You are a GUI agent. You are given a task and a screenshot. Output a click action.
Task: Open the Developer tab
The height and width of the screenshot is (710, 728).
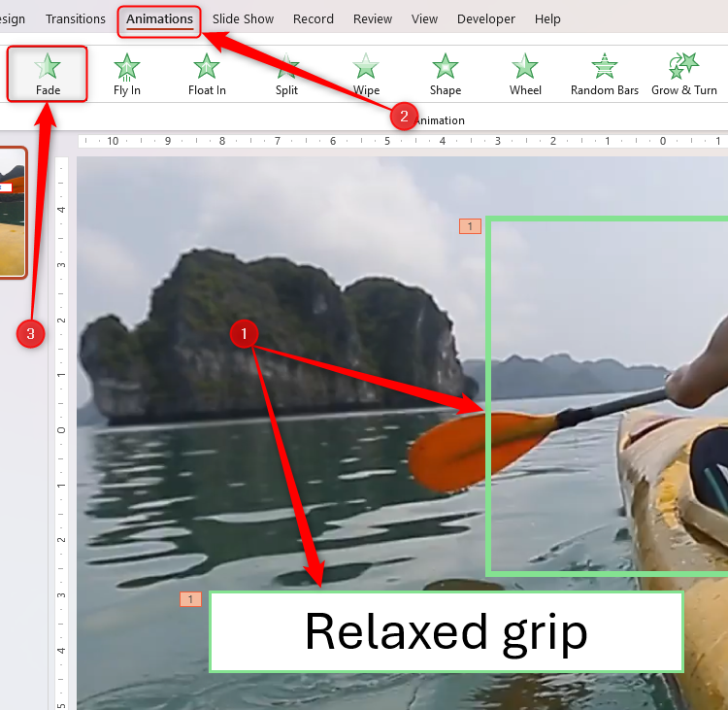pyautogui.click(x=485, y=19)
